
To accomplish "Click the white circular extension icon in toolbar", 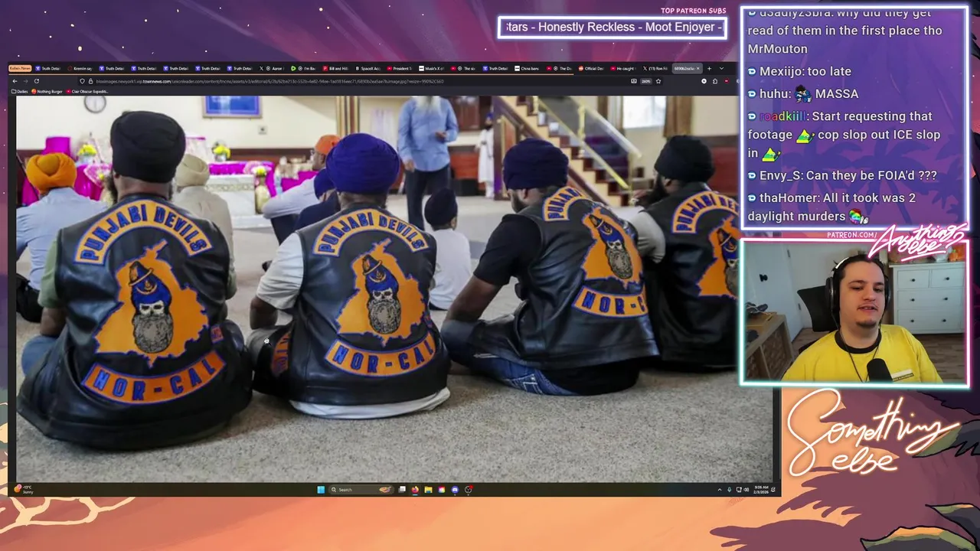I will point(704,81).
